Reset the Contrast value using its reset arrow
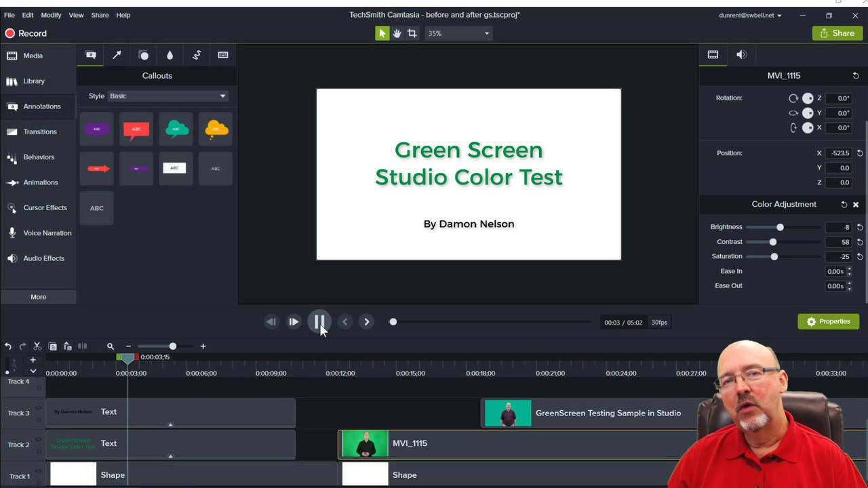The width and height of the screenshot is (868, 488). (x=859, y=242)
